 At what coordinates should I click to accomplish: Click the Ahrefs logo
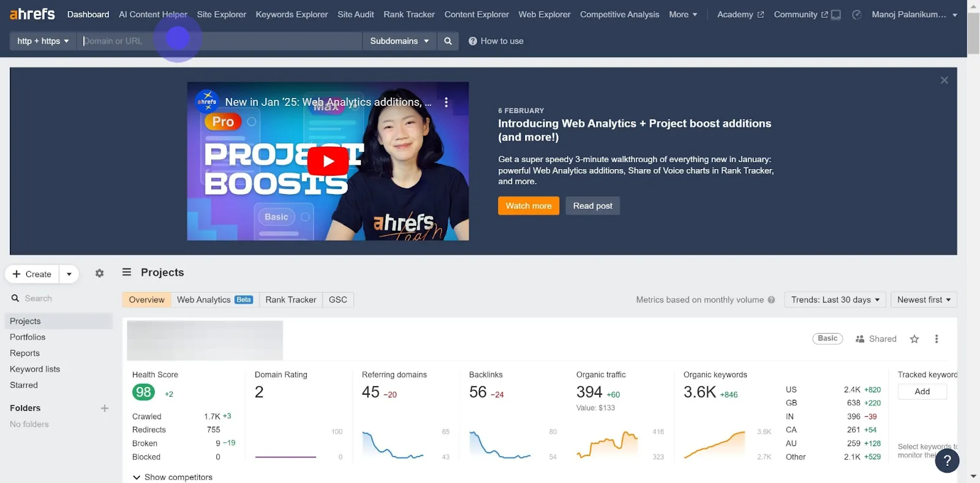[32, 14]
